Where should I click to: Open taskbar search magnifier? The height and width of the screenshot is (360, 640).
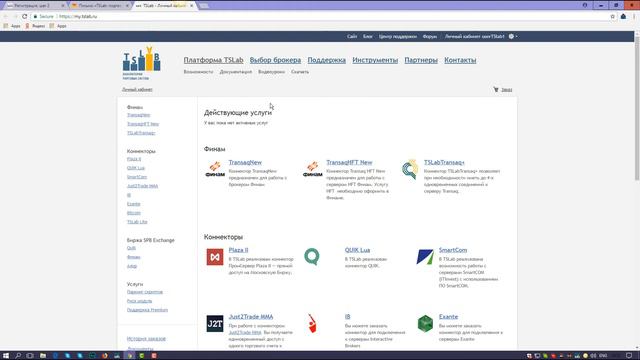click(18, 356)
